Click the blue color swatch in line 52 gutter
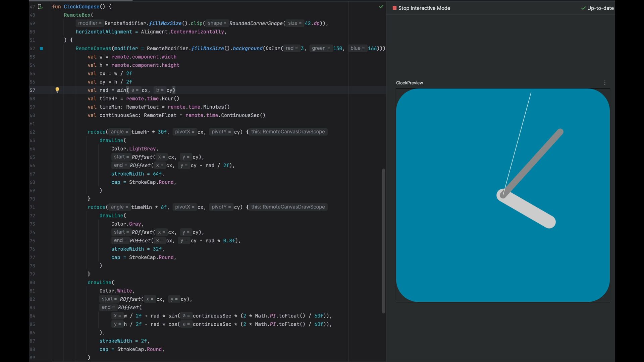 (x=42, y=49)
